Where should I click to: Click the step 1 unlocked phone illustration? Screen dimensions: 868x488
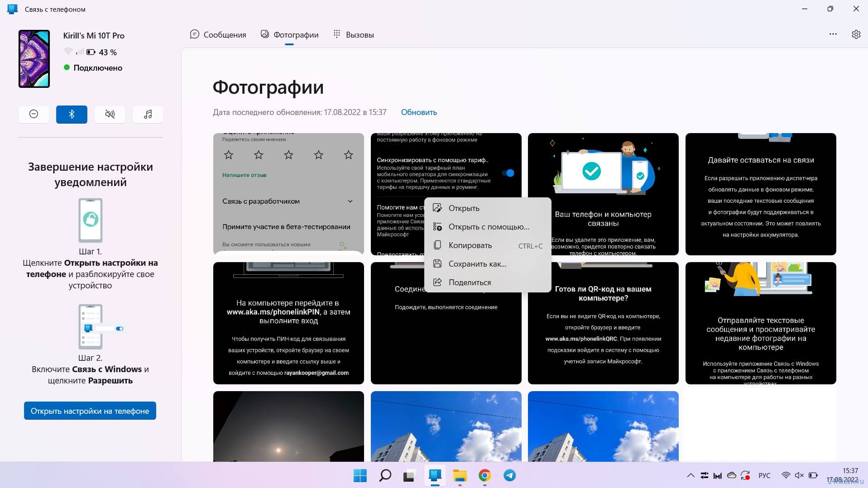[x=90, y=220]
